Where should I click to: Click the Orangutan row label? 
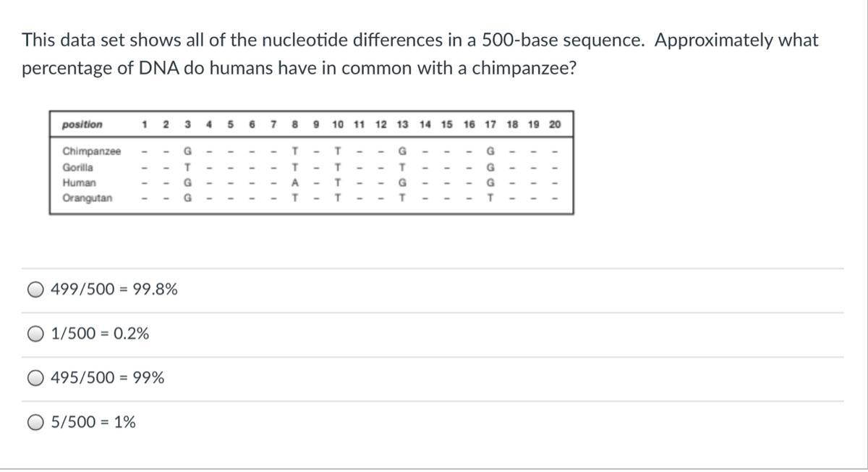[x=88, y=198]
